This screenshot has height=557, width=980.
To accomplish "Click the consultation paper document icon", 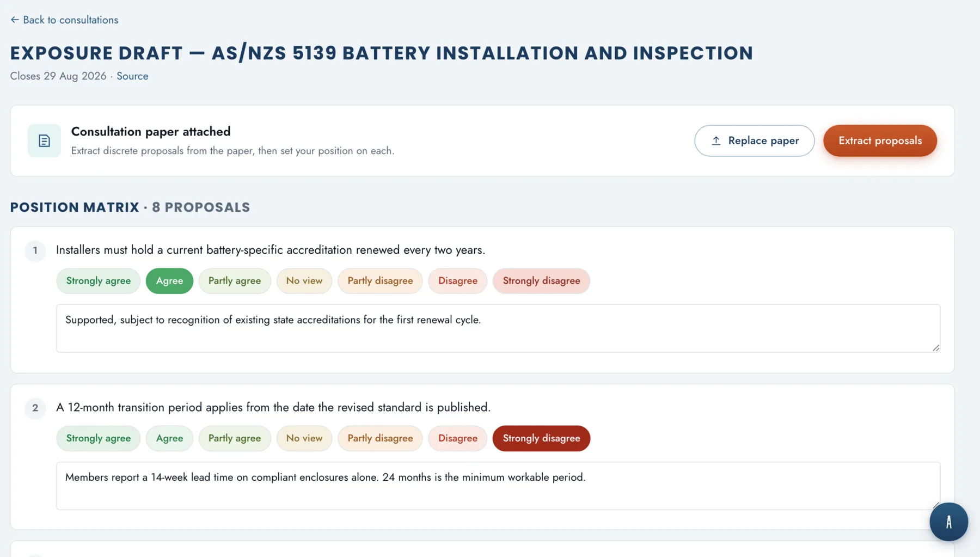I will (x=44, y=141).
